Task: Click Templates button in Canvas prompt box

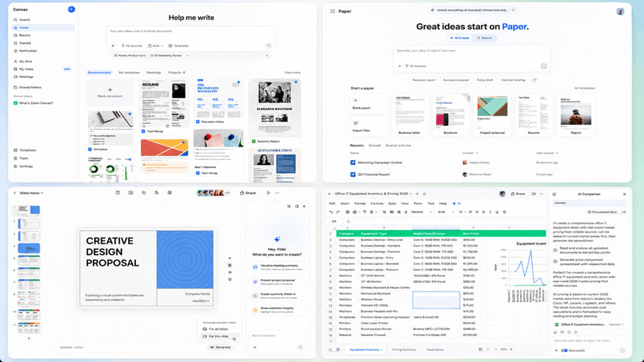Action: pos(179,46)
